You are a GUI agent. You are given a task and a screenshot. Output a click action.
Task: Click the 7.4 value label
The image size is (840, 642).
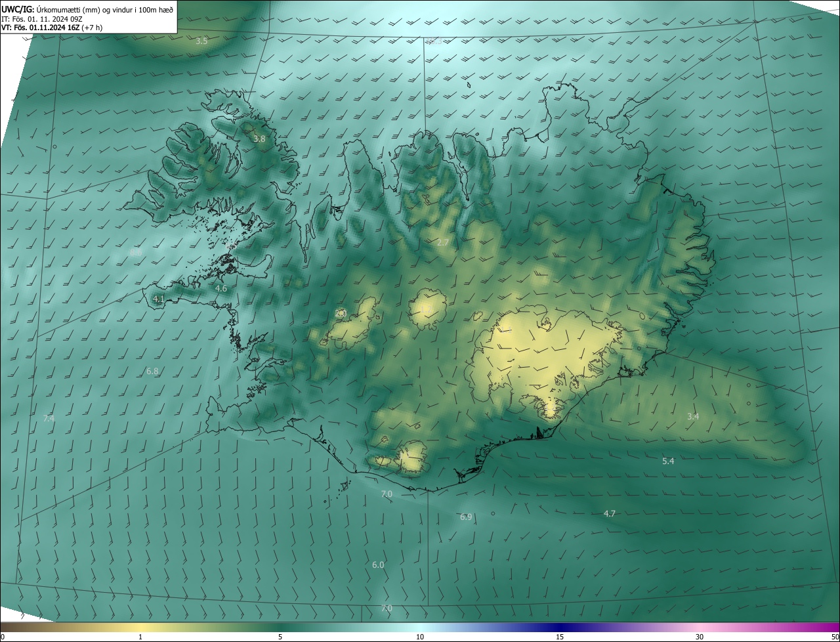click(x=49, y=418)
